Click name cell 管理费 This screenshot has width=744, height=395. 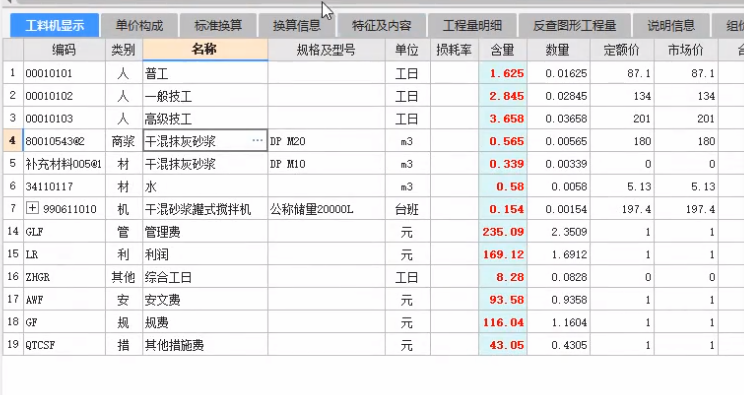[205, 232]
